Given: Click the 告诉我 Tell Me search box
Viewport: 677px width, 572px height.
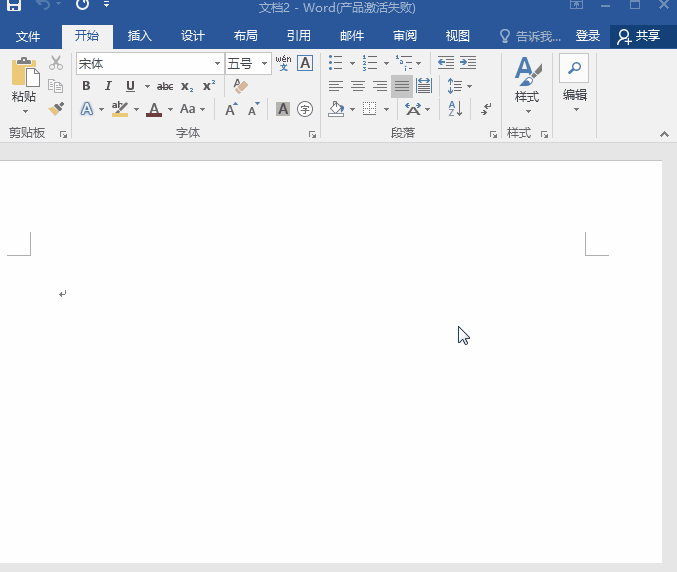Looking at the screenshot, I should (531, 36).
